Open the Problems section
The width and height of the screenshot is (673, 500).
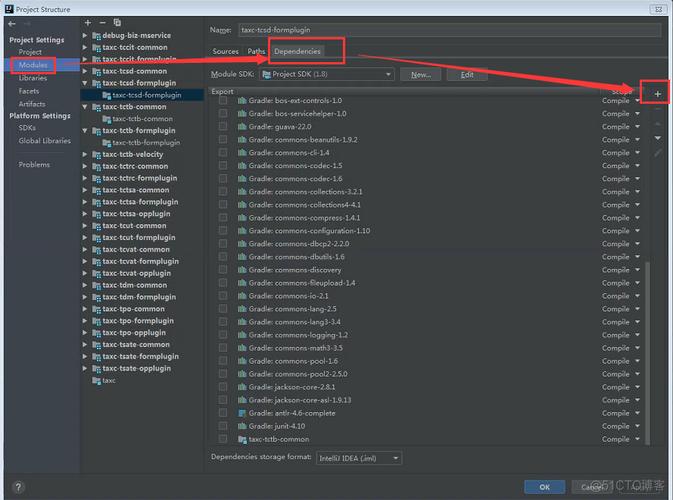click(34, 165)
